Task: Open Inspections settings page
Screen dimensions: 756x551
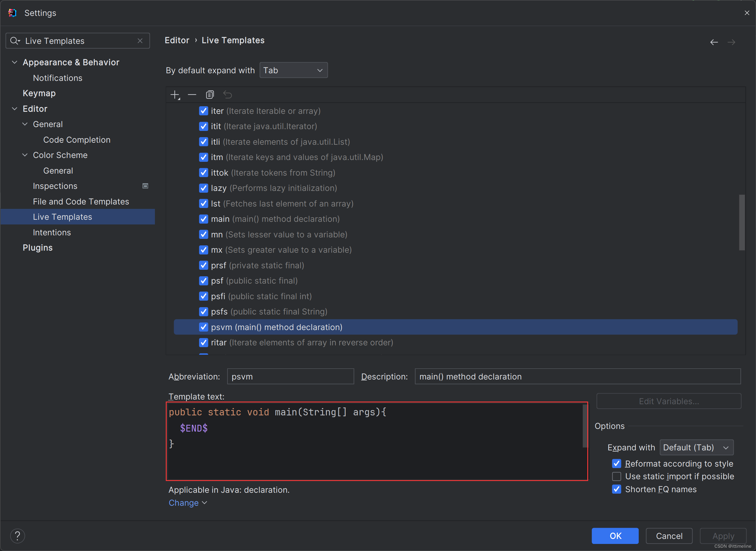Action: pos(55,186)
